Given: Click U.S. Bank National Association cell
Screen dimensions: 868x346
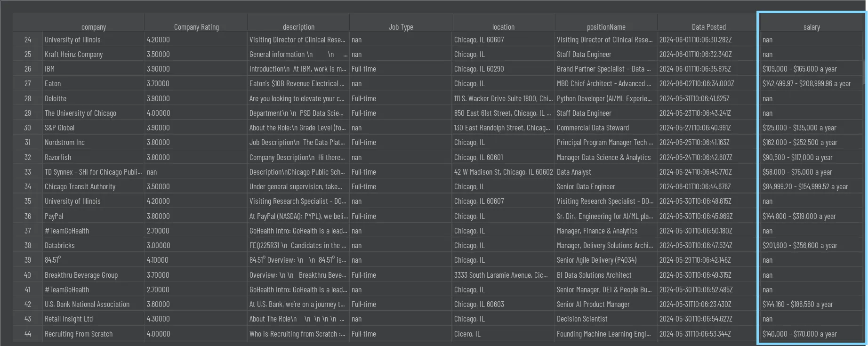Looking at the screenshot, I should point(93,304).
